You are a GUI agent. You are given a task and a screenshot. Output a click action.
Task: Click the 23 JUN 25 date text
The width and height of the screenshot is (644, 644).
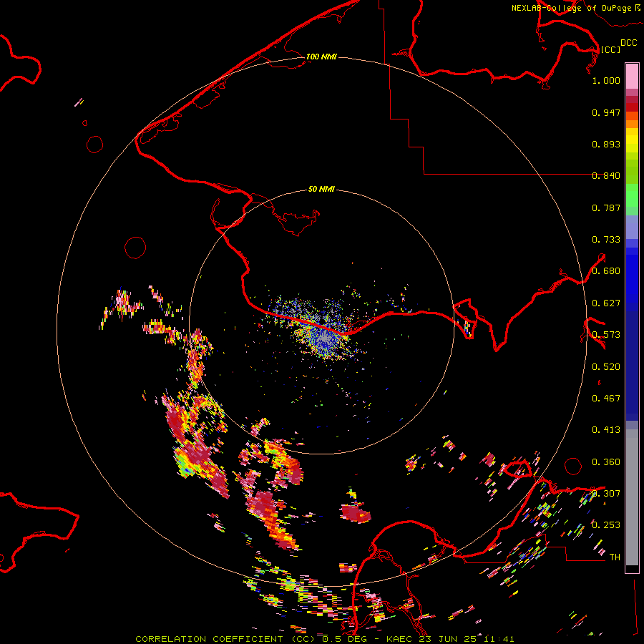[449, 639]
